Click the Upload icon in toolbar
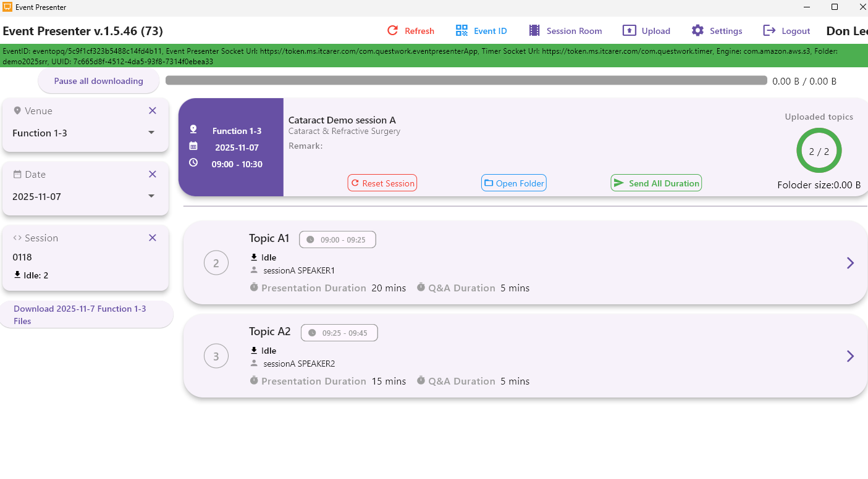 629,31
